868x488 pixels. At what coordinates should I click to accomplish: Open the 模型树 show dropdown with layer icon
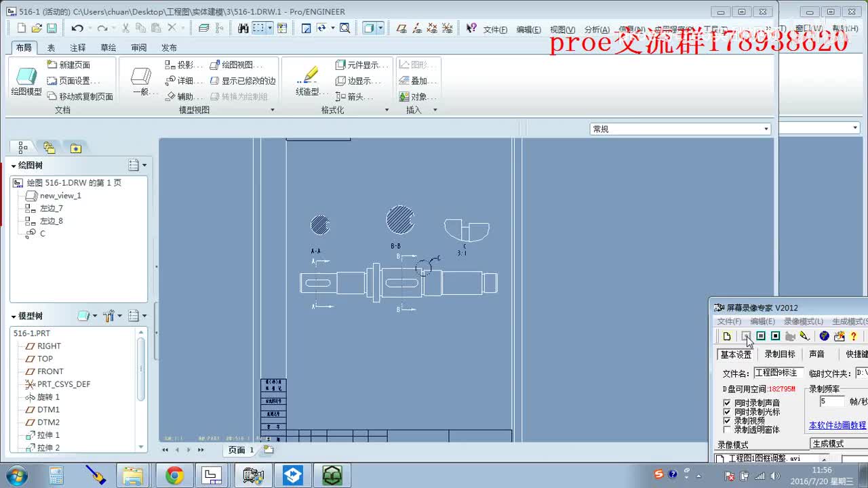(x=87, y=316)
